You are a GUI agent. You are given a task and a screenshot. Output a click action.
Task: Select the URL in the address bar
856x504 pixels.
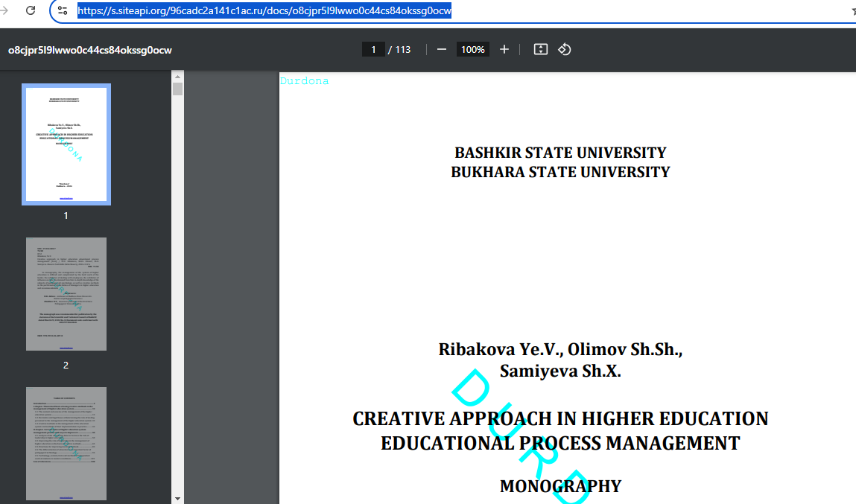(x=264, y=11)
